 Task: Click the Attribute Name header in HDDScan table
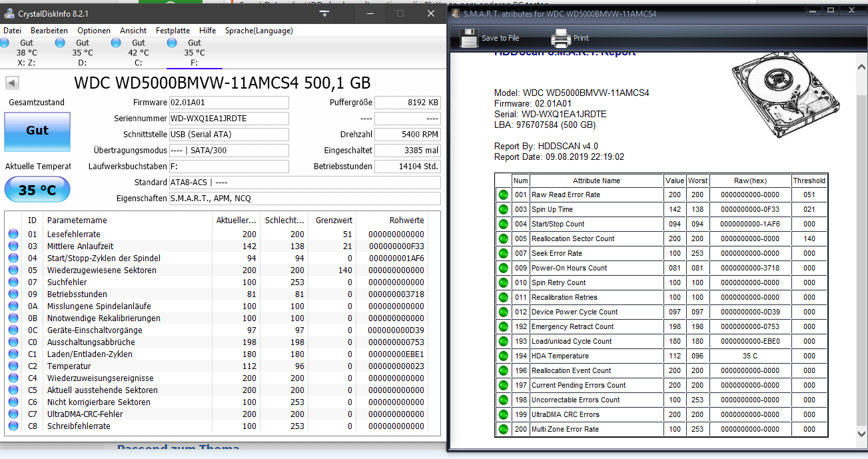[596, 181]
